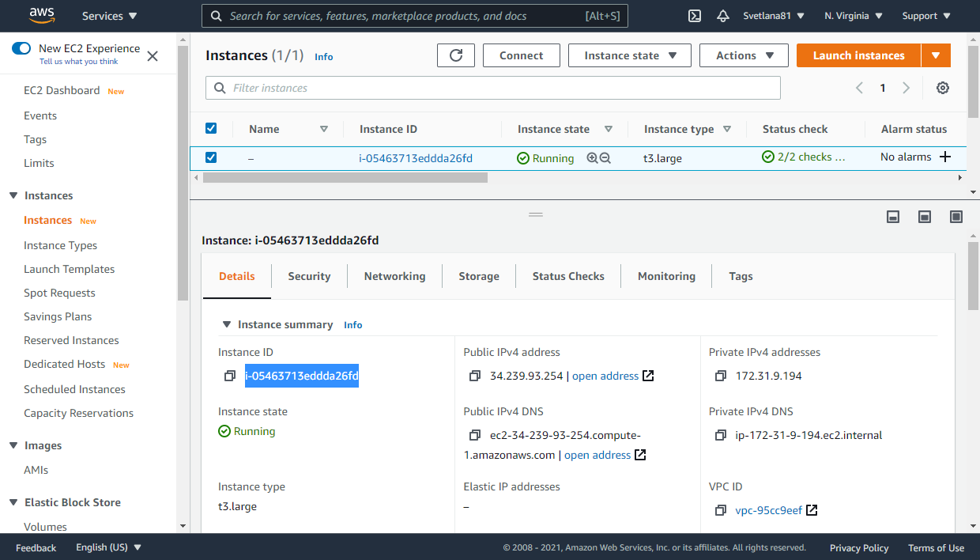
Task: Toggle the New EC2 Experience switch
Action: (21, 48)
